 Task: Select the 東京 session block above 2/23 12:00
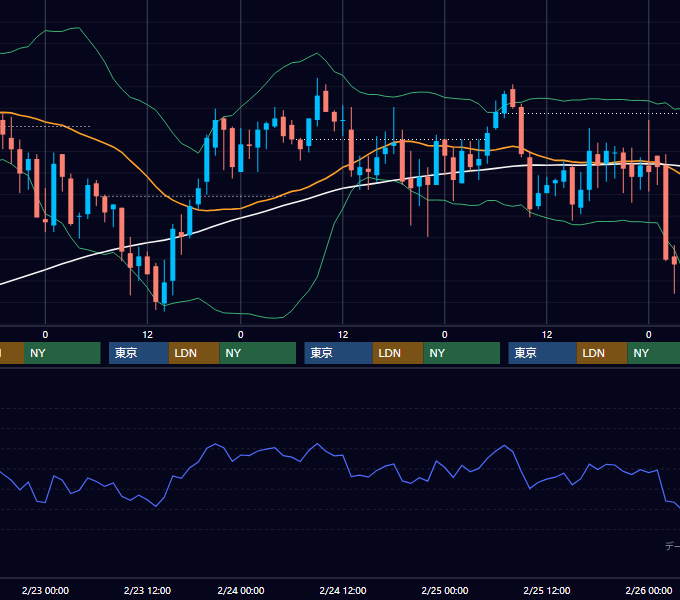pyautogui.click(x=139, y=353)
